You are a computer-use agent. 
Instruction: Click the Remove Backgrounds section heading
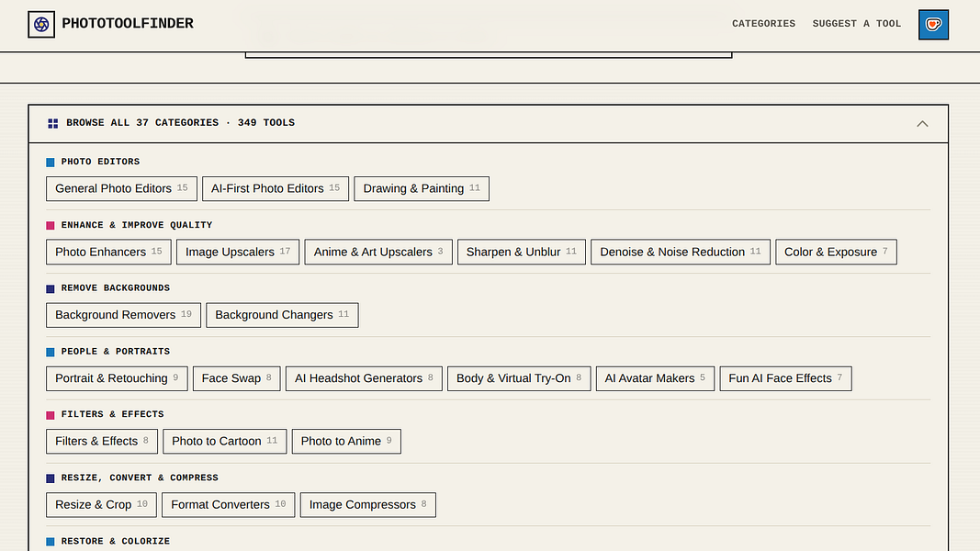116,288
